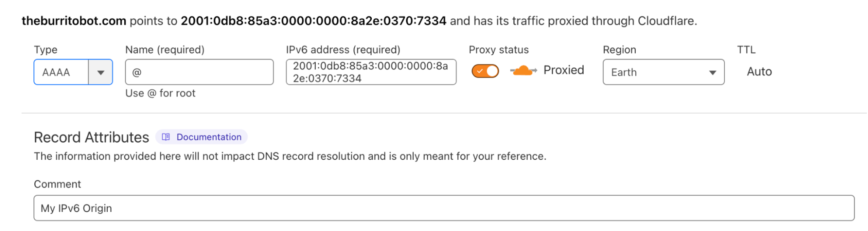Click the orange Cloudflare cloud icon

coord(523,70)
